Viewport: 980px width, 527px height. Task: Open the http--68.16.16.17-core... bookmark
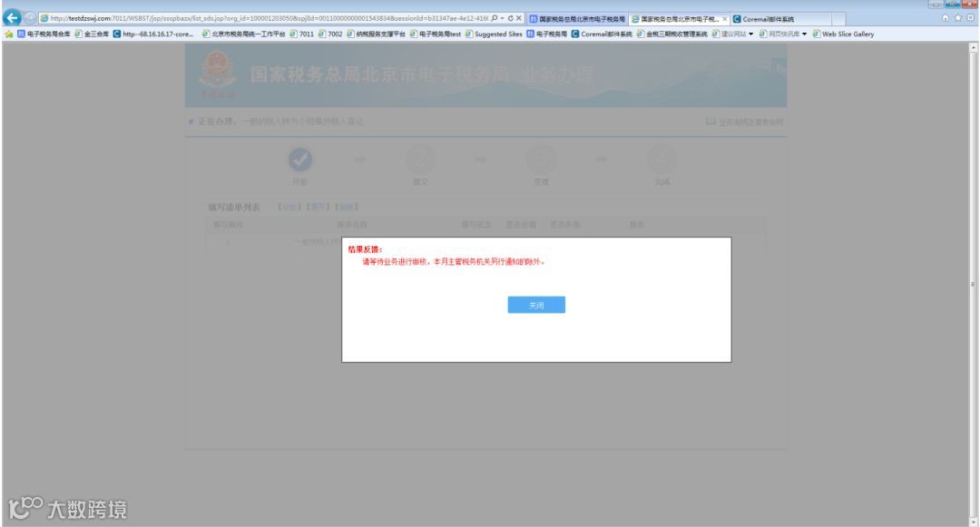click(153, 34)
